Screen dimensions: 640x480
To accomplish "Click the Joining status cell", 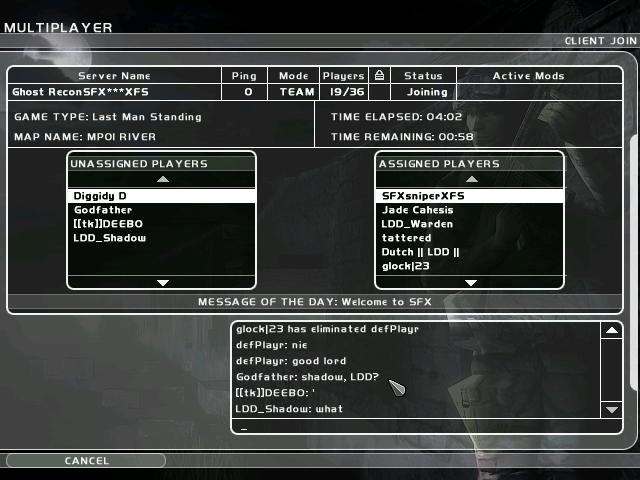I will [x=423, y=92].
